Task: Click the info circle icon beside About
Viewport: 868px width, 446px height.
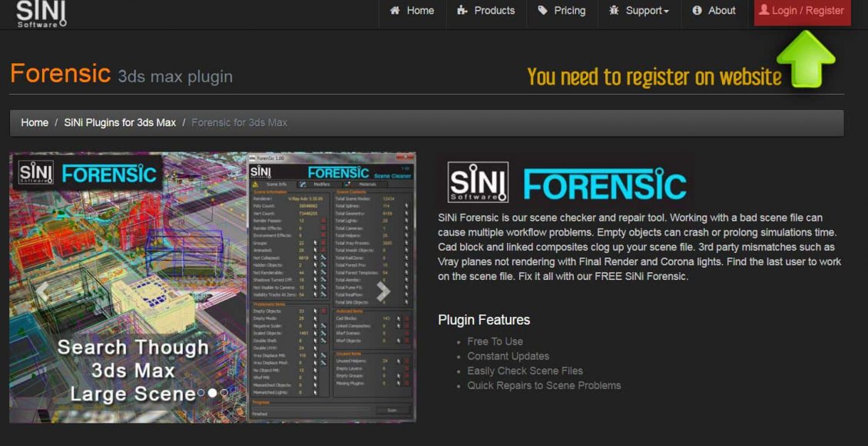Action: point(697,11)
